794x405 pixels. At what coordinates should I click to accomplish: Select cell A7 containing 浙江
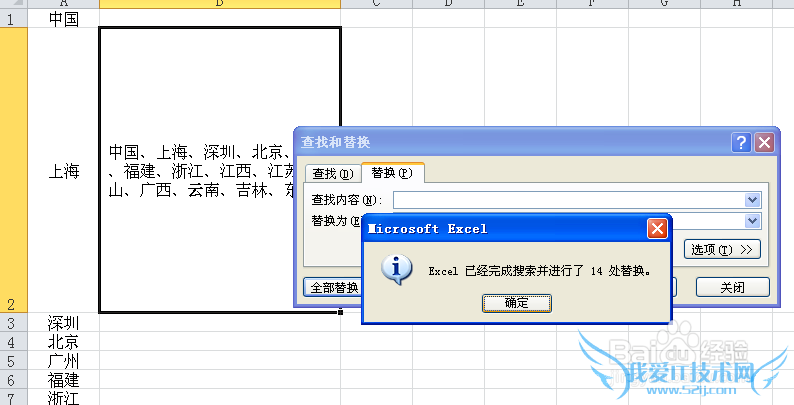63,397
